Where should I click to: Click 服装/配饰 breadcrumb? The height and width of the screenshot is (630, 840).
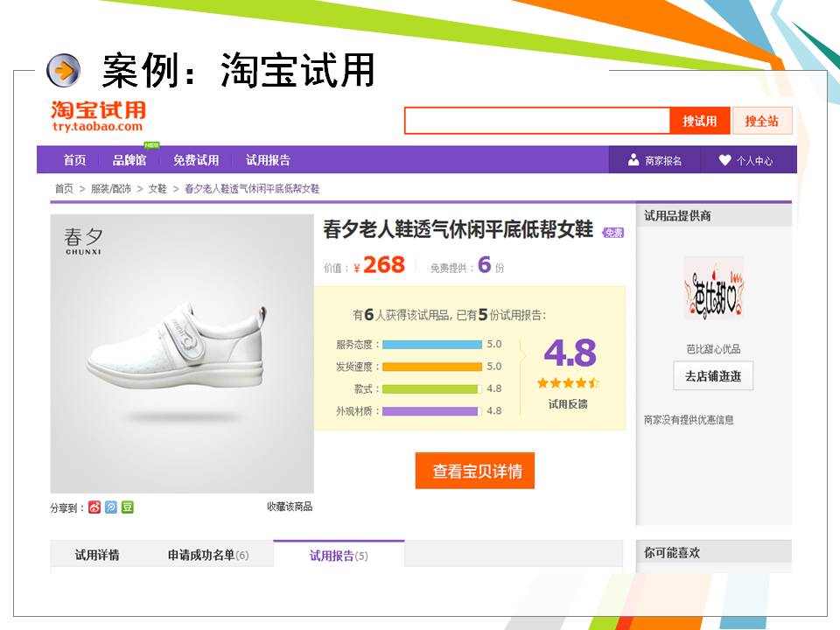(x=111, y=189)
